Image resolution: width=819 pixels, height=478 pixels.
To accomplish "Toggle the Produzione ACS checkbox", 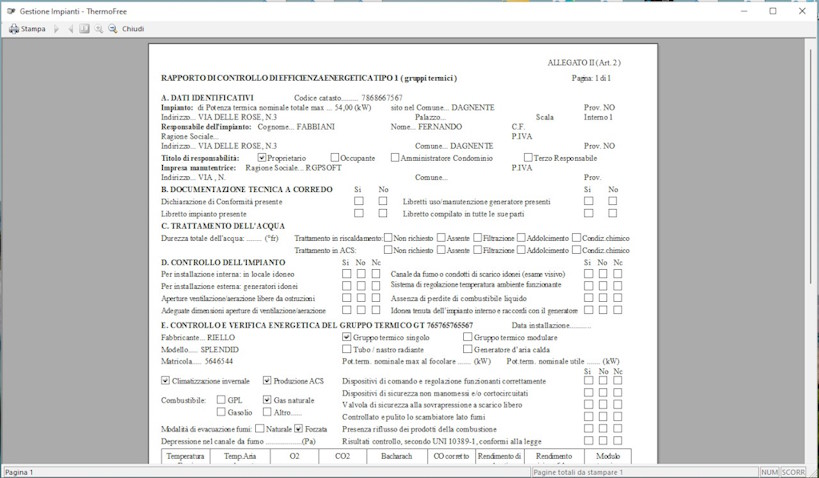I will (x=267, y=380).
